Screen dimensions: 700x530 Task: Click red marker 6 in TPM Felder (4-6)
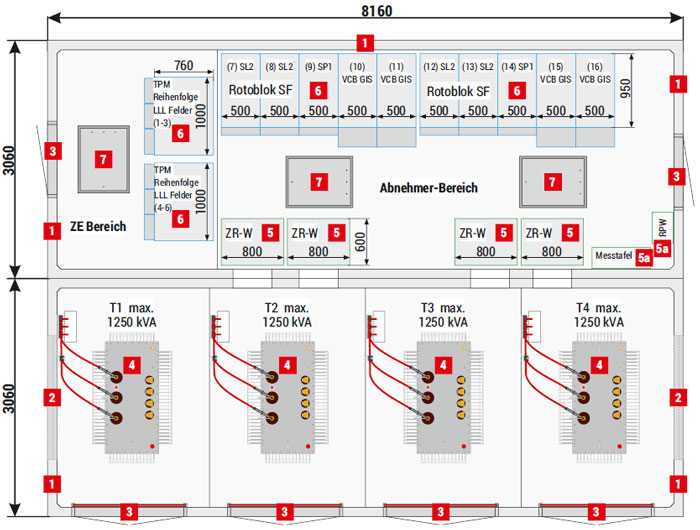pyautogui.click(x=180, y=219)
